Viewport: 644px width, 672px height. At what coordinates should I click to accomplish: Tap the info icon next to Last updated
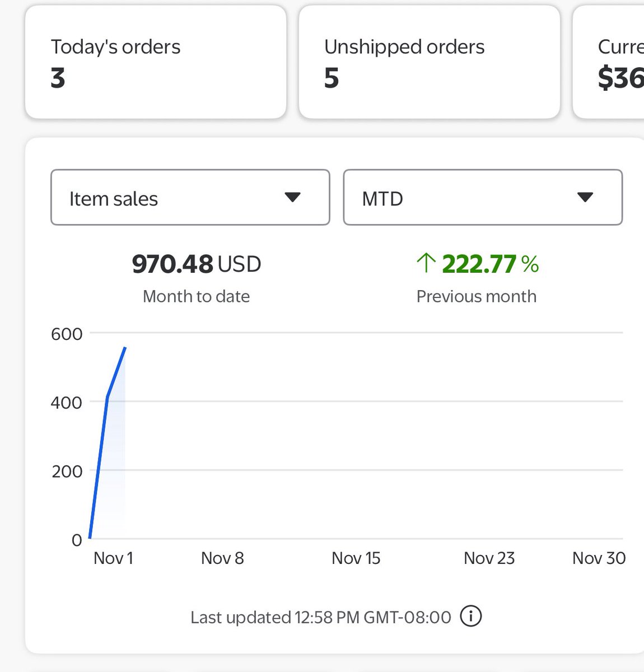tap(471, 617)
